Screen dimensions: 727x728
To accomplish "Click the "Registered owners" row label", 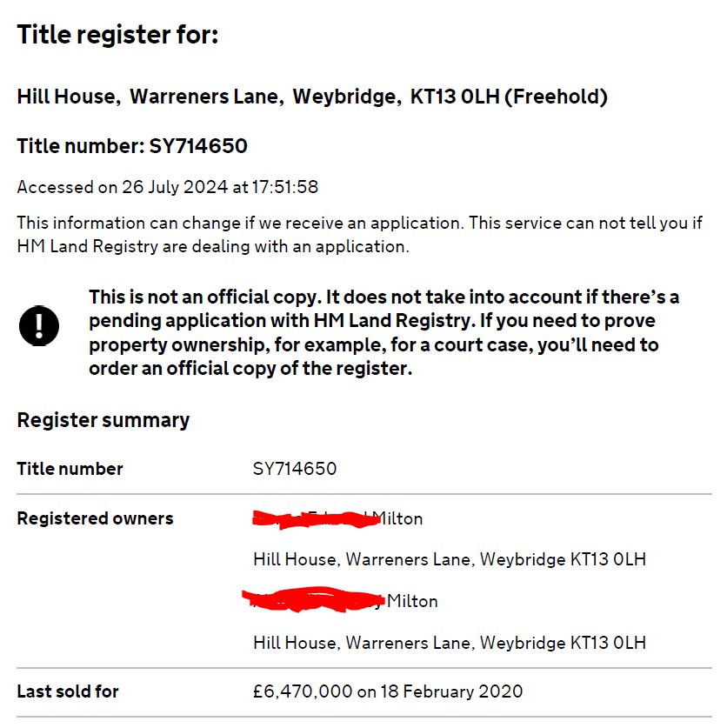I will pyautogui.click(x=95, y=518).
